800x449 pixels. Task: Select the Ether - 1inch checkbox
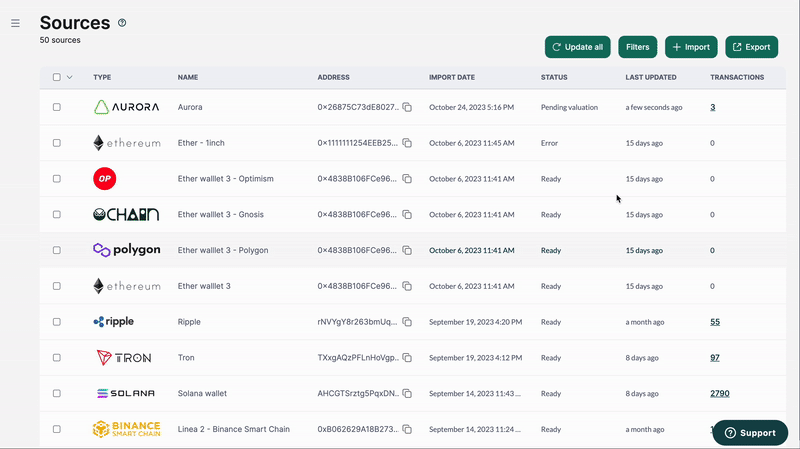point(57,143)
